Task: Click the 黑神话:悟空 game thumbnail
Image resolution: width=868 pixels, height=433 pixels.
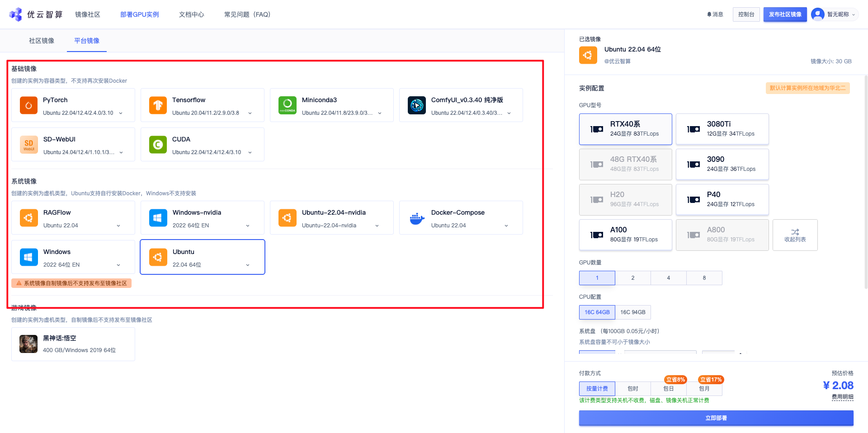Action: (x=28, y=344)
